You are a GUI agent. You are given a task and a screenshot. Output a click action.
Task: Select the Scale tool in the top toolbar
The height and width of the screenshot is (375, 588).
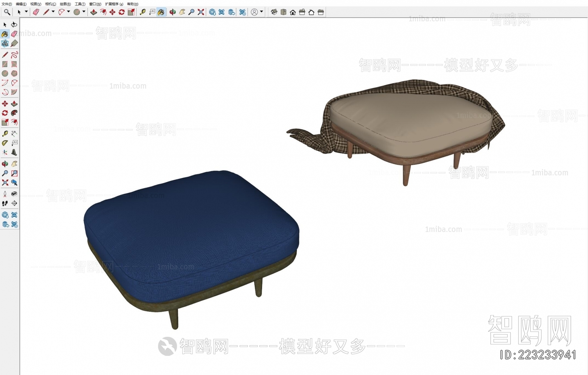[131, 12]
